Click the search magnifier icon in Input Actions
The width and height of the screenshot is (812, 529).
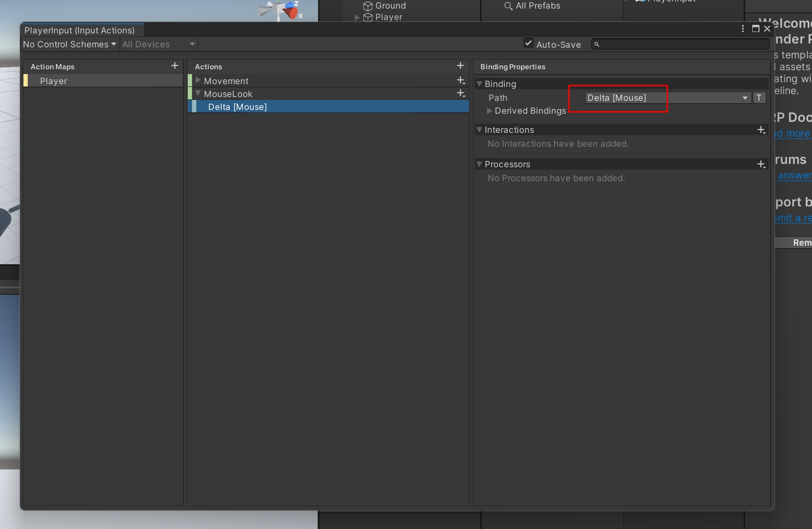597,44
